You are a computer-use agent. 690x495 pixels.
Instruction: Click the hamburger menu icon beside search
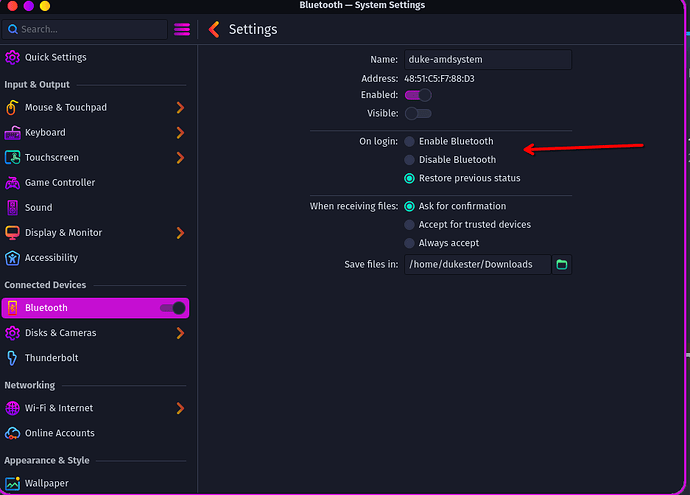click(181, 29)
